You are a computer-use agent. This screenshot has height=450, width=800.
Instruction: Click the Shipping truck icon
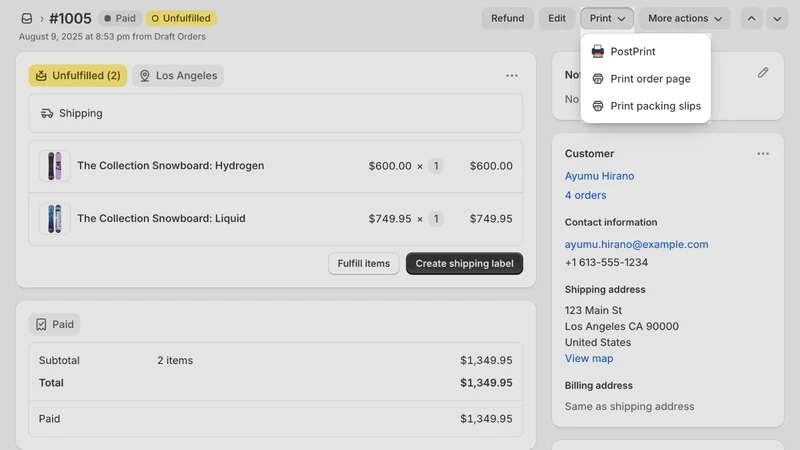pos(47,113)
